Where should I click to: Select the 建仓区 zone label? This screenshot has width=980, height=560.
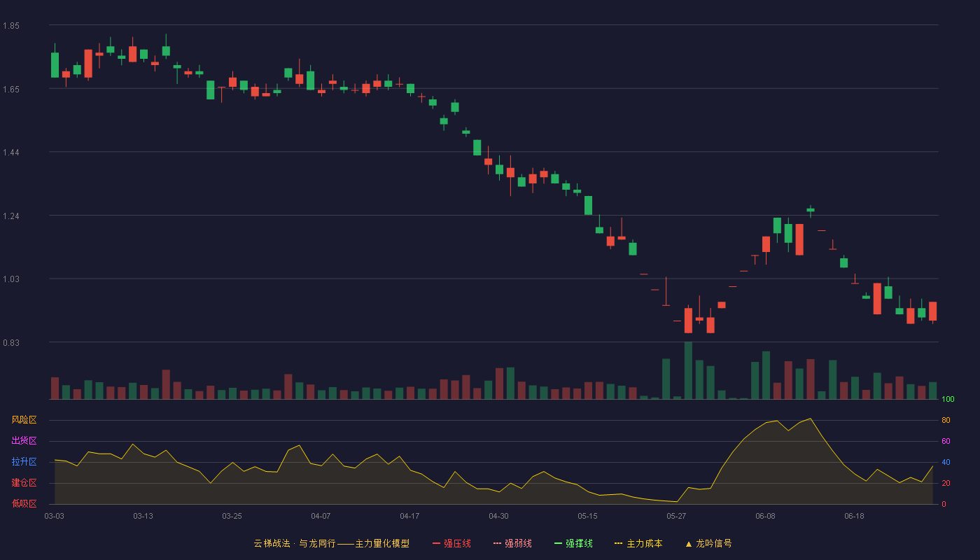24,483
